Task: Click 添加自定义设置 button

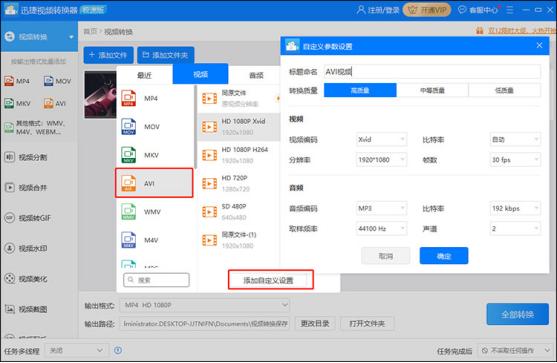Action: (x=271, y=280)
